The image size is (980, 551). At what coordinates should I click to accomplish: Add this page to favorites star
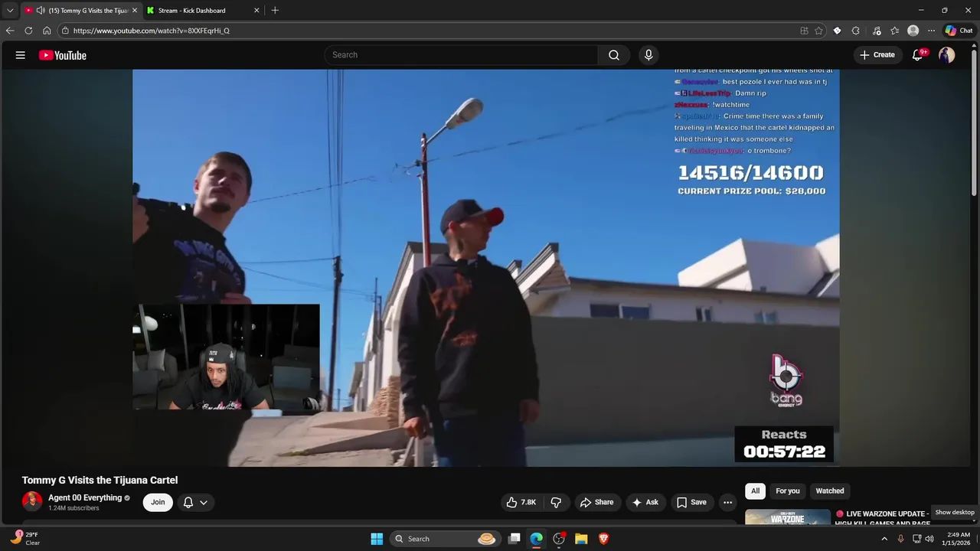click(x=818, y=31)
